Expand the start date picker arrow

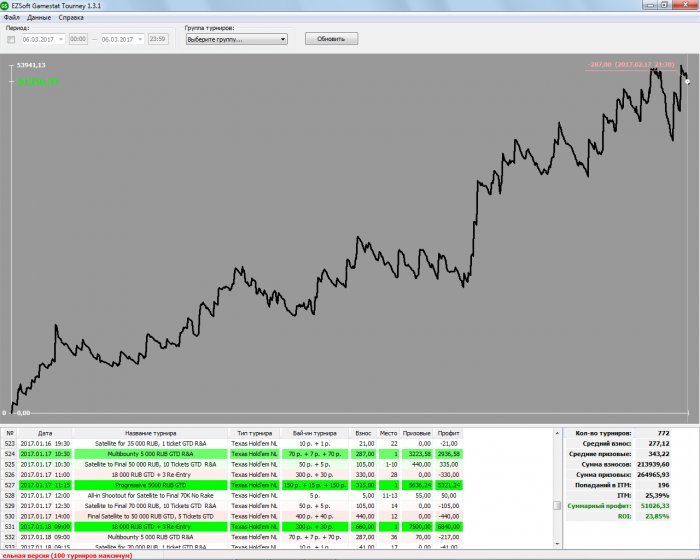click(60, 39)
